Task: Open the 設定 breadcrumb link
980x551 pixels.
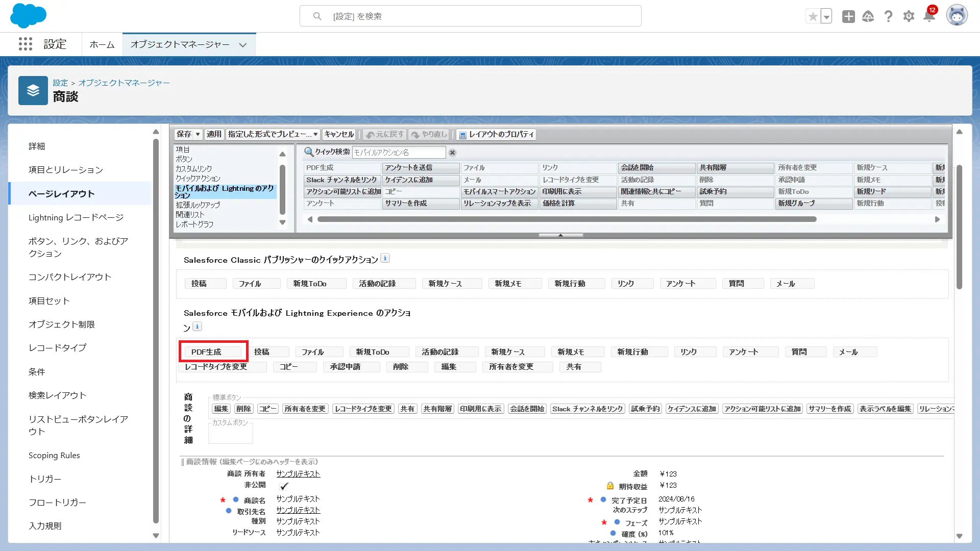Action: point(60,83)
